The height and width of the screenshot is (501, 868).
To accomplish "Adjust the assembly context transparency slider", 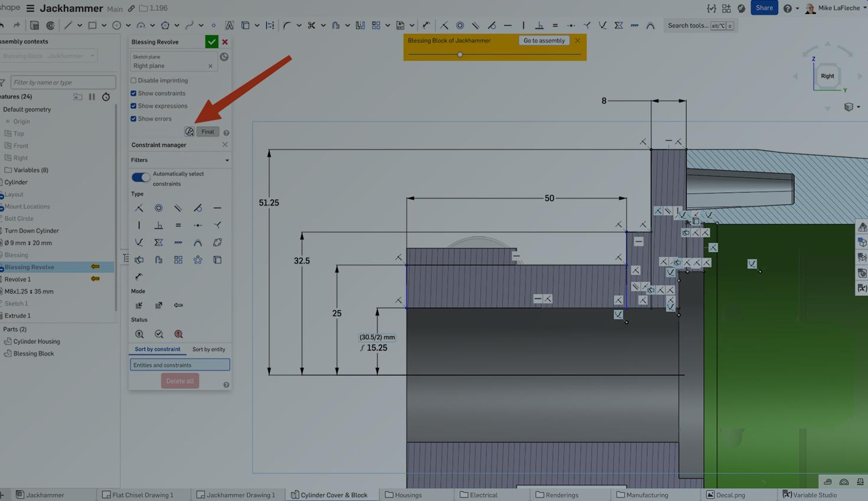I will pos(460,54).
